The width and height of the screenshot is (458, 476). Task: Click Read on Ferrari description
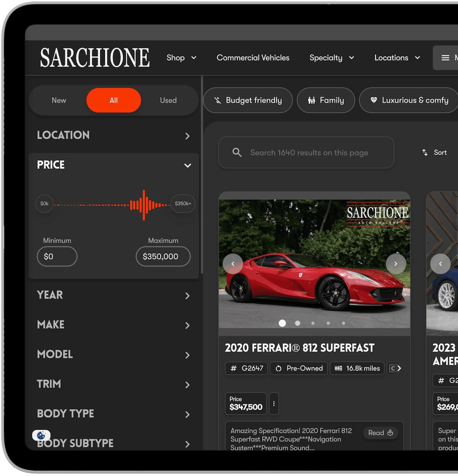coord(381,433)
